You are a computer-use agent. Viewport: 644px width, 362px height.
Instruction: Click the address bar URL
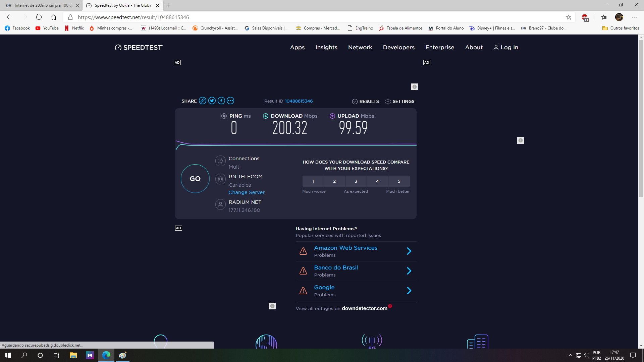[x=133, y=17]
